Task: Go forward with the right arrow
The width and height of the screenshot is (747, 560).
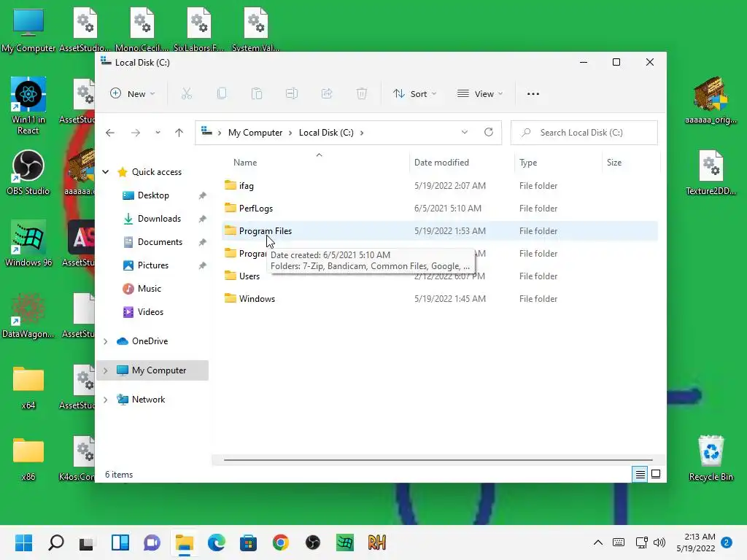Action: point(136,133)
